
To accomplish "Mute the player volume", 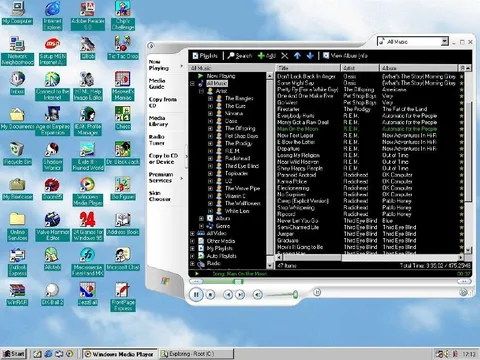I will [257, 295].
